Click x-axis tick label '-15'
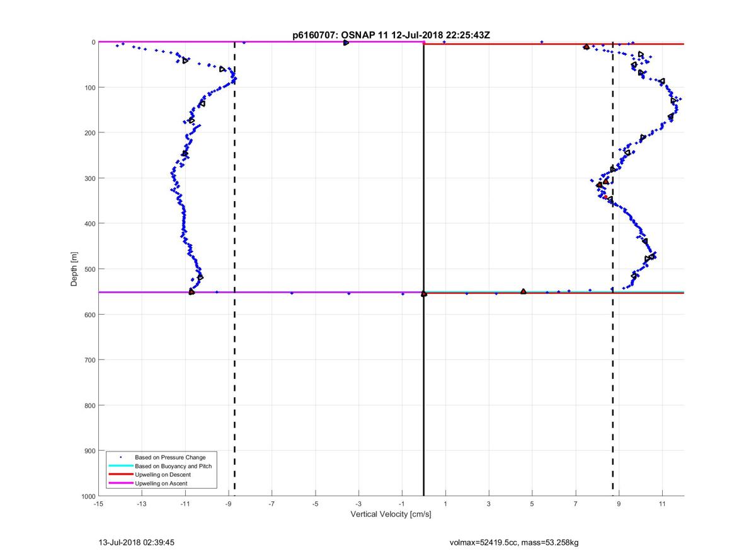Screen dimensions: 756x558 pos(98,504)
